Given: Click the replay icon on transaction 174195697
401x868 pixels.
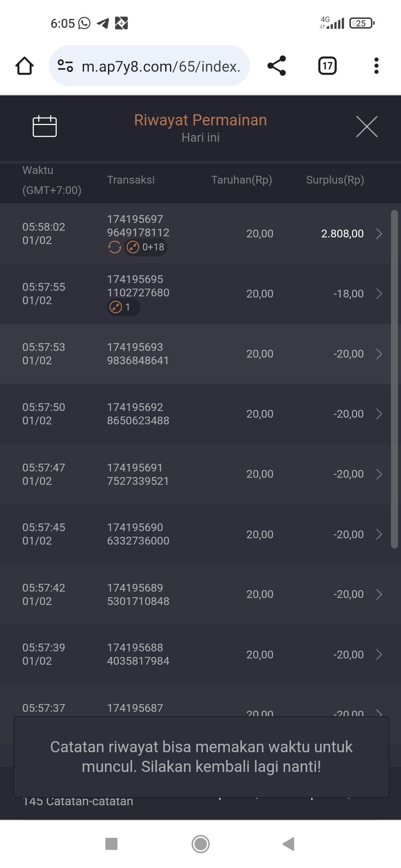Looking at the screenshot, I should point(115,247).
